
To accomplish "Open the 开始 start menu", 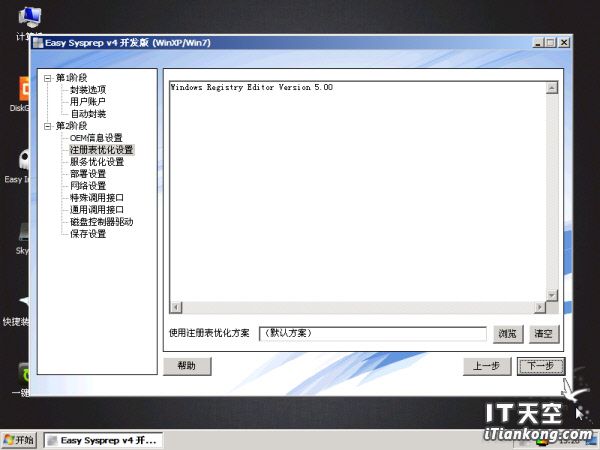I will [18, 440].
